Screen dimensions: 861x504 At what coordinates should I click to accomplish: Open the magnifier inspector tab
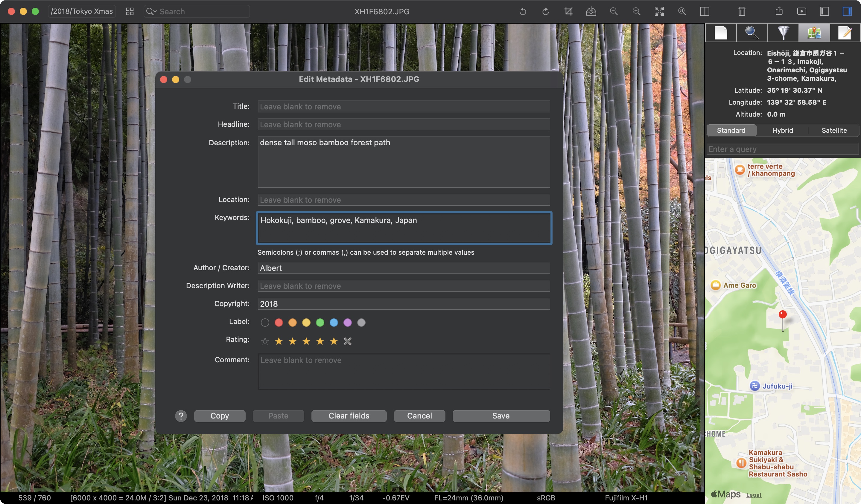pos(752,33)
